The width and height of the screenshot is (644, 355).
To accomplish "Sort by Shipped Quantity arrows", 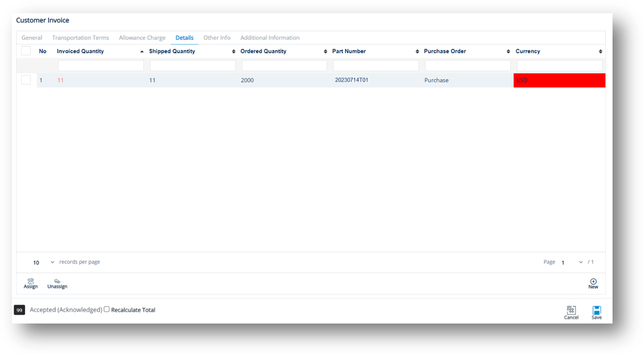I will point(233,52).
